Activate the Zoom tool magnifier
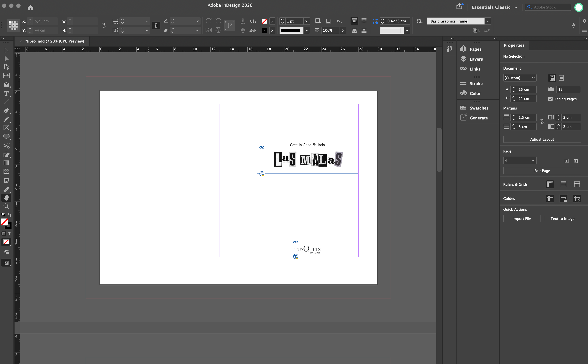This screenshot has height=364, width=588. (6, 206)
